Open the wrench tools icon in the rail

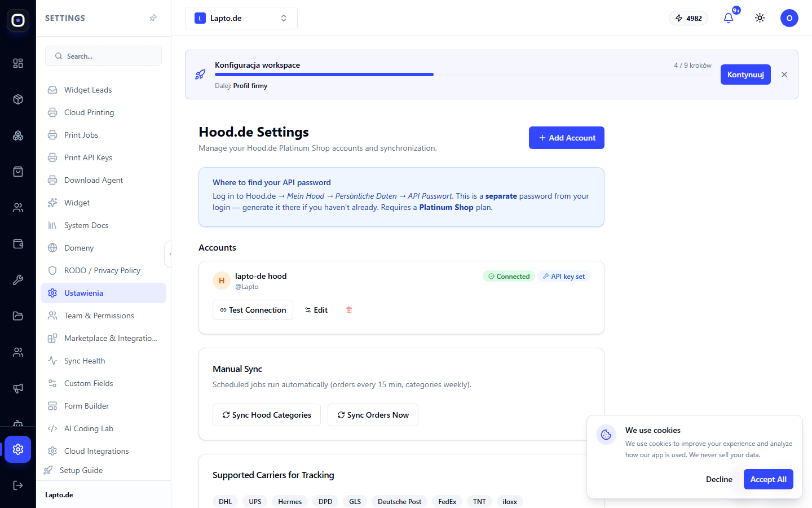point(18,280)
